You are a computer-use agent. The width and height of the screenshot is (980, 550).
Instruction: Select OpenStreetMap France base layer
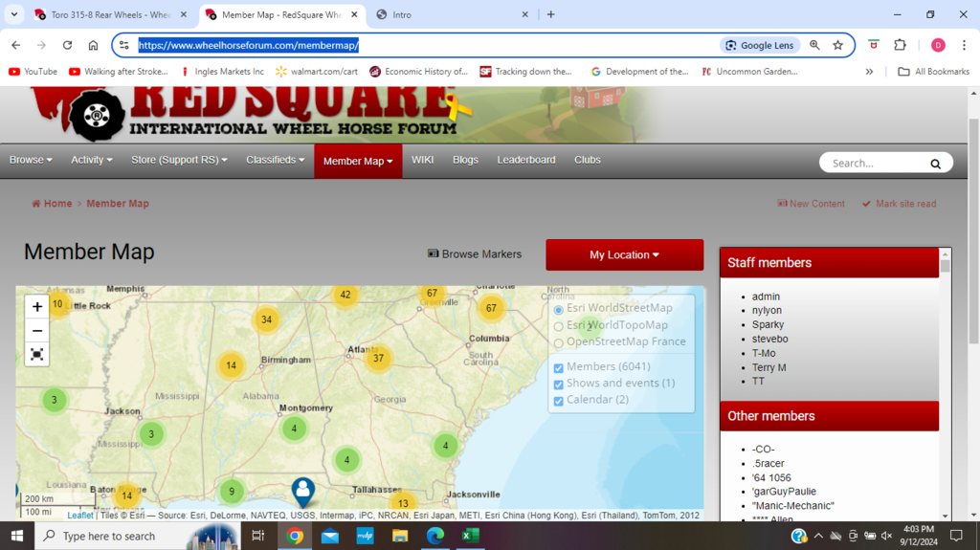click(x=559, y=342)
